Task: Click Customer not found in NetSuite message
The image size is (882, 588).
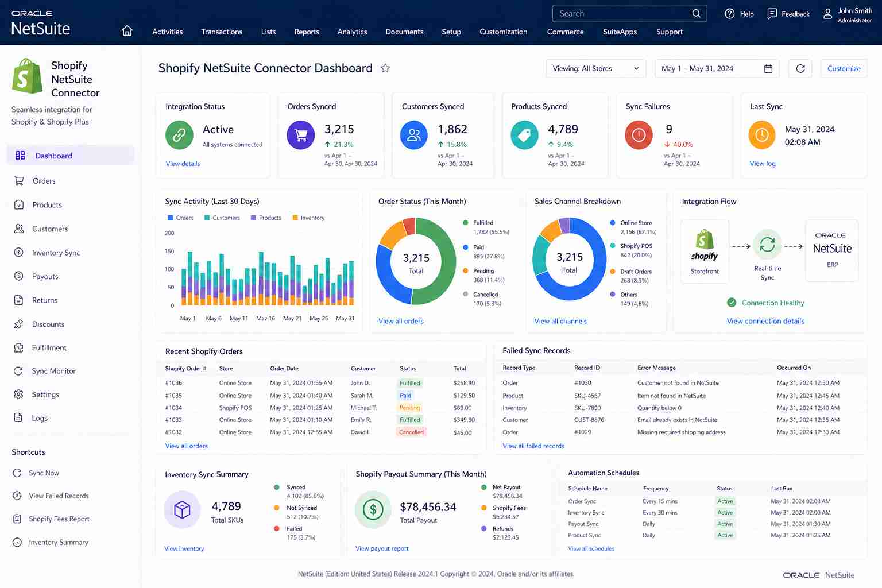Action: (x=678, y=383)
